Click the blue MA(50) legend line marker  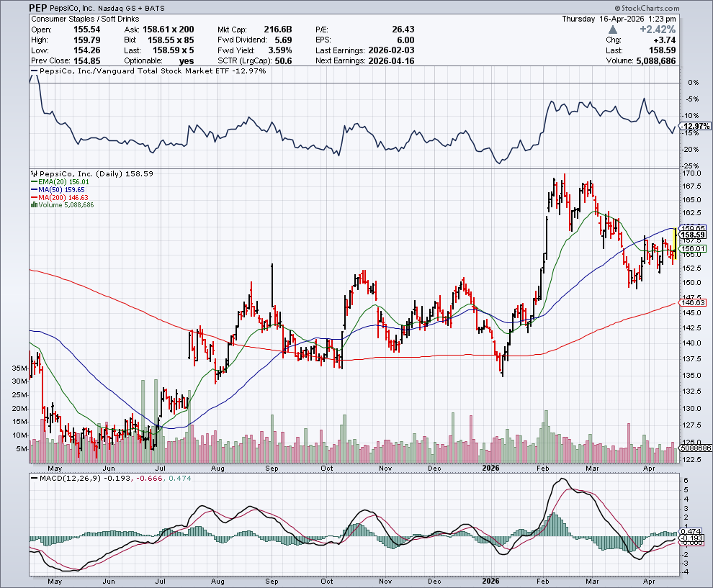[32, 190]
